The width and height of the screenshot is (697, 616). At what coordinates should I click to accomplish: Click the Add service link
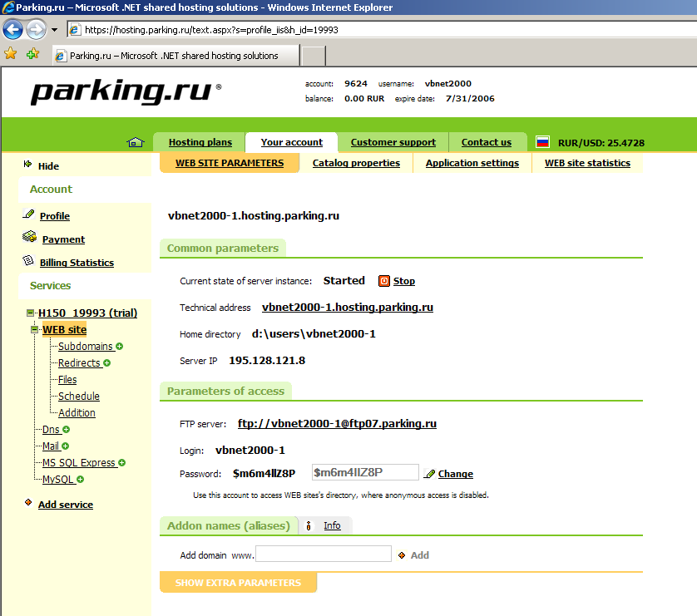(x=66, y=505)
